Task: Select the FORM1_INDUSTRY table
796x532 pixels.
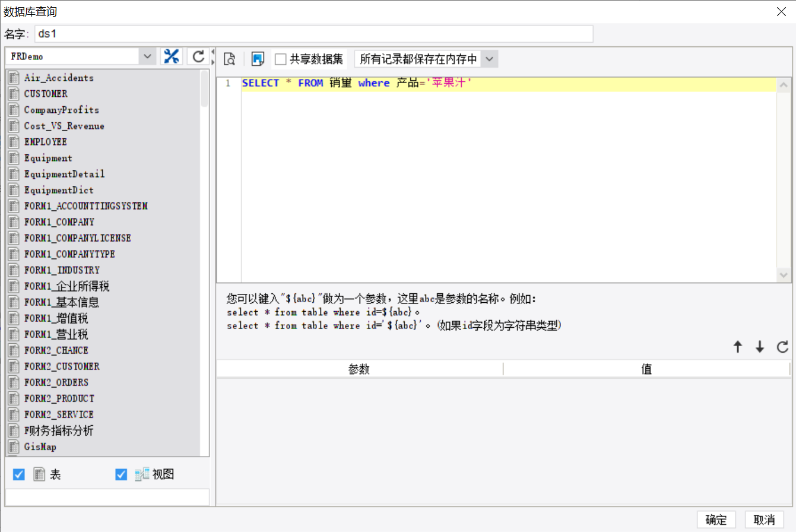Action: tap(103, 270)
